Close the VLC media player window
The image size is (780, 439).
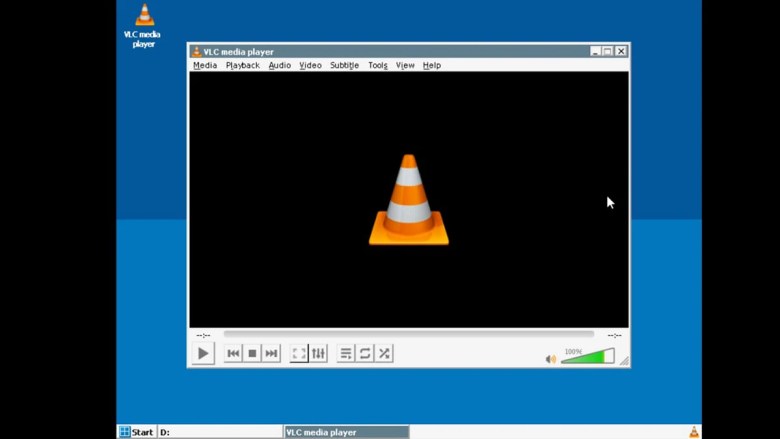click(621, 51)
